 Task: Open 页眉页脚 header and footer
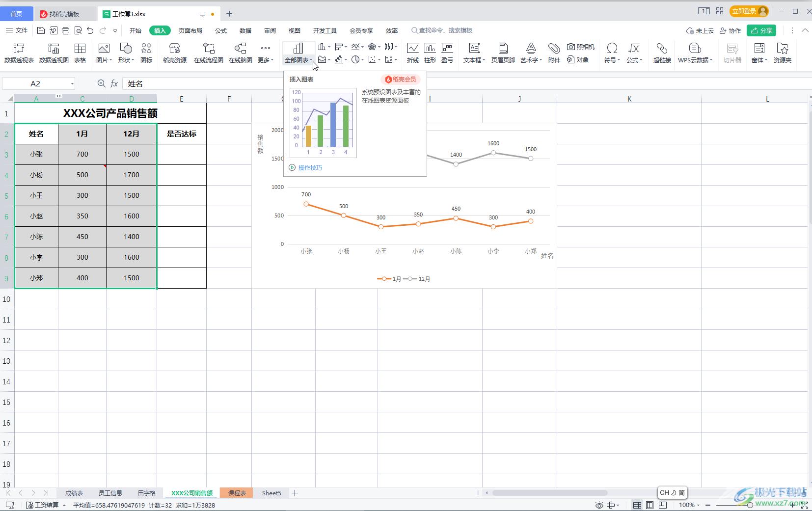point(503,53)
